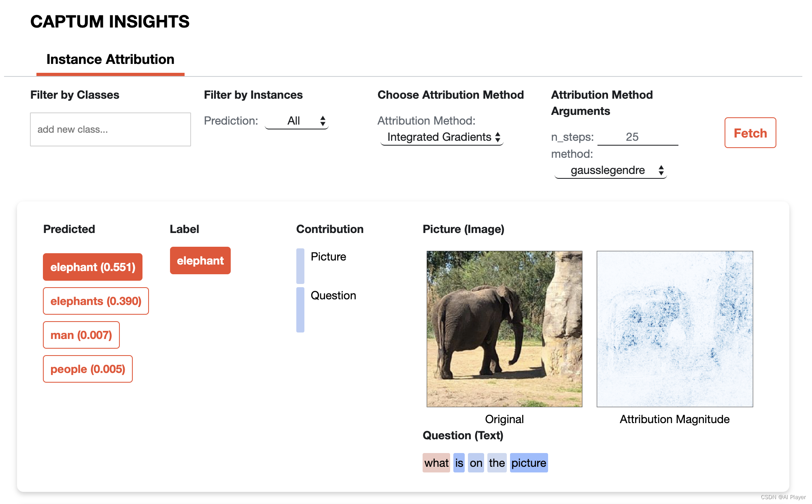Screen dimensions: 812x504
Task: Click the people predicted class label
Action: (x=89, y=368)
